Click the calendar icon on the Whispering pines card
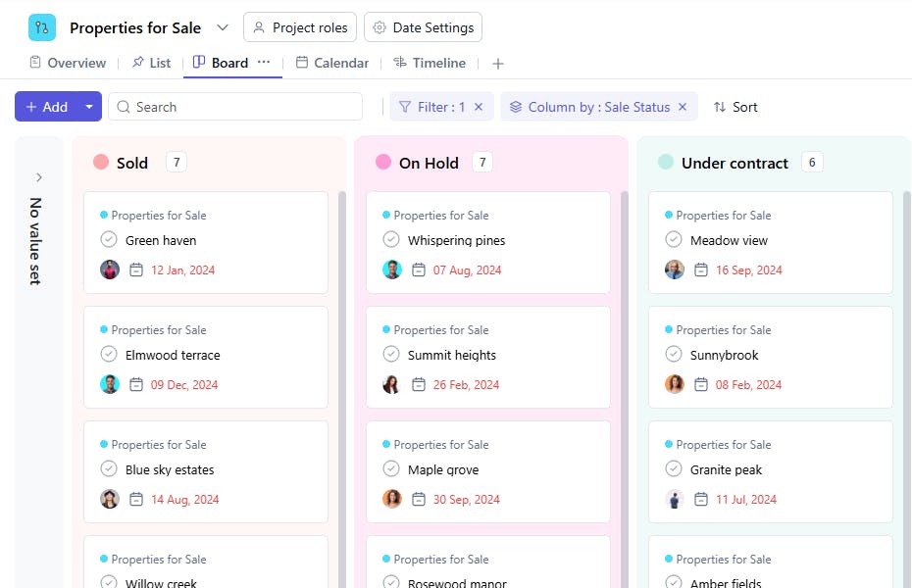The width and height of the screenshot is (912, 588). click(x=419, y=270)
